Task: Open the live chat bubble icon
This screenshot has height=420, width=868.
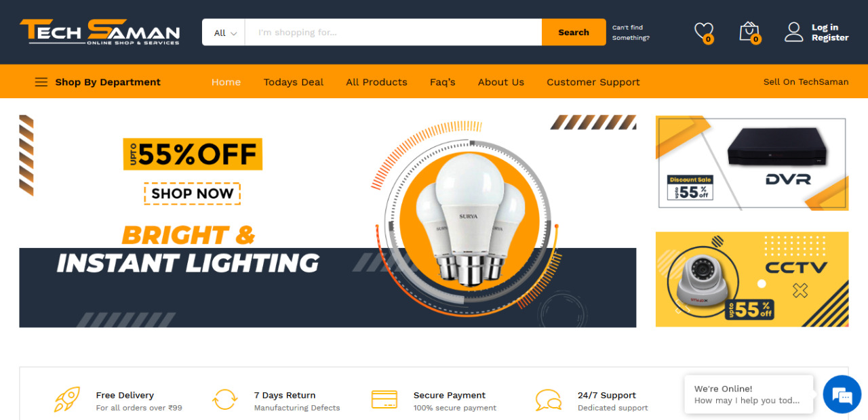Action: (x=842, y=394)
